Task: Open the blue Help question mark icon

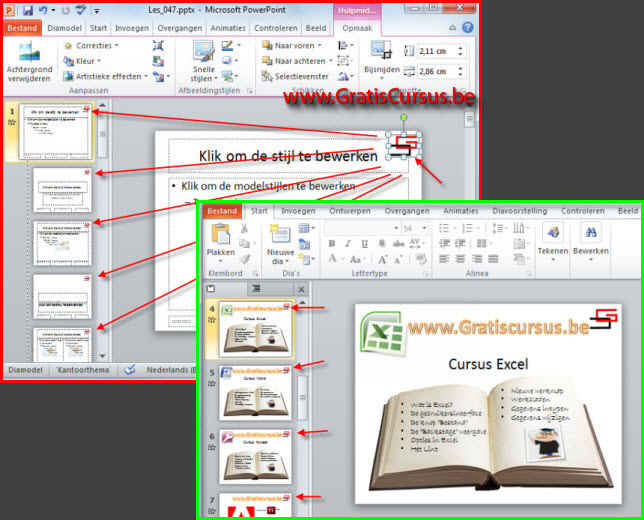Action: point(467,28)
